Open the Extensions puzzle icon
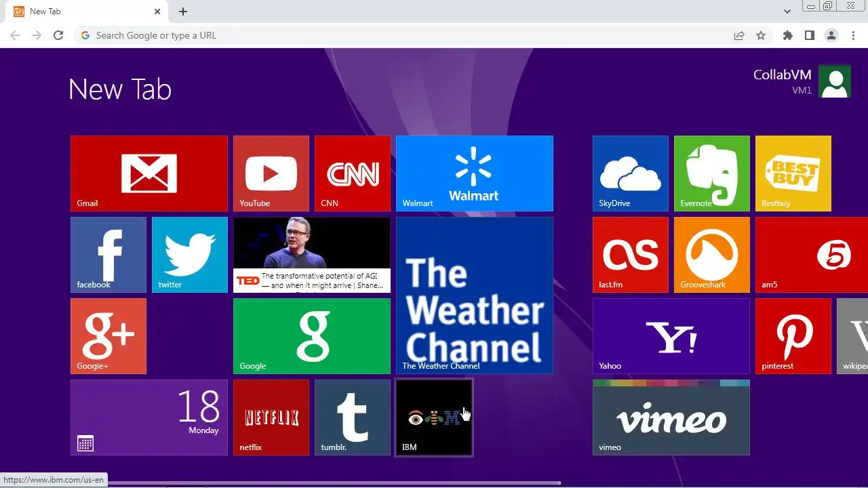868x488 pixels. coord(787,35)
